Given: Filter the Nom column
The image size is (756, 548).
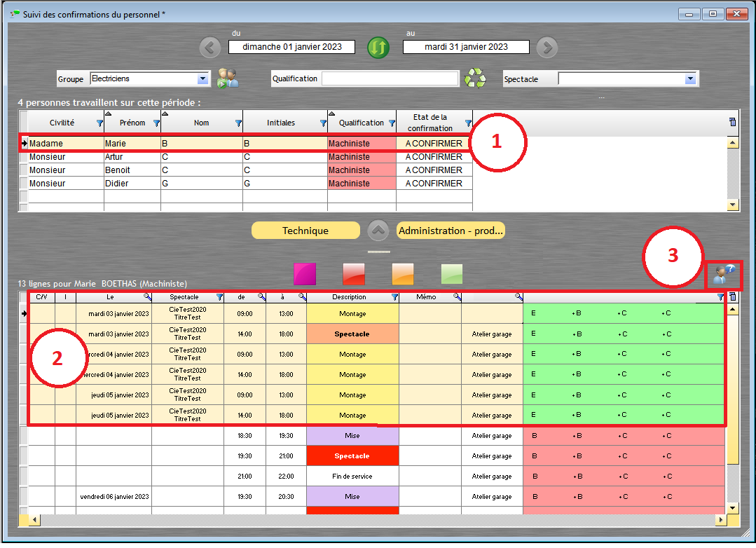Looking at the screenshot, I should tap(238, 123).
